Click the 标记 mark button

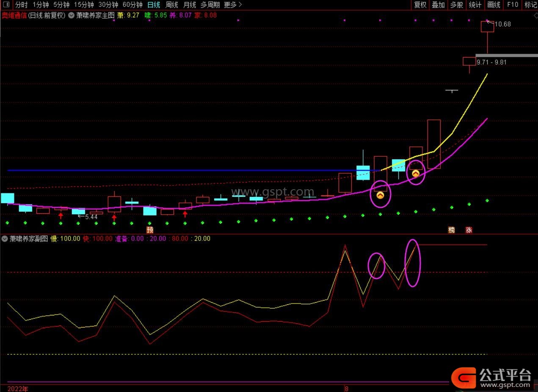[530, 5]
